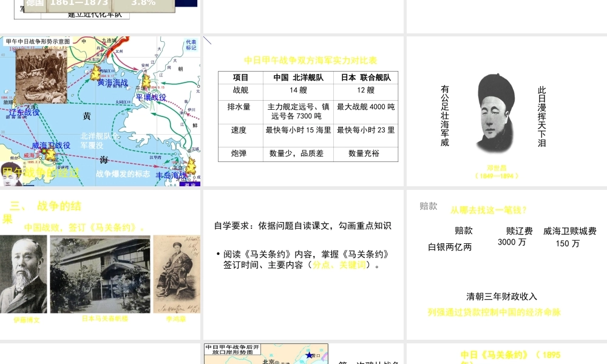Click the 威海卫战役 map label

(x=51, y=146)
